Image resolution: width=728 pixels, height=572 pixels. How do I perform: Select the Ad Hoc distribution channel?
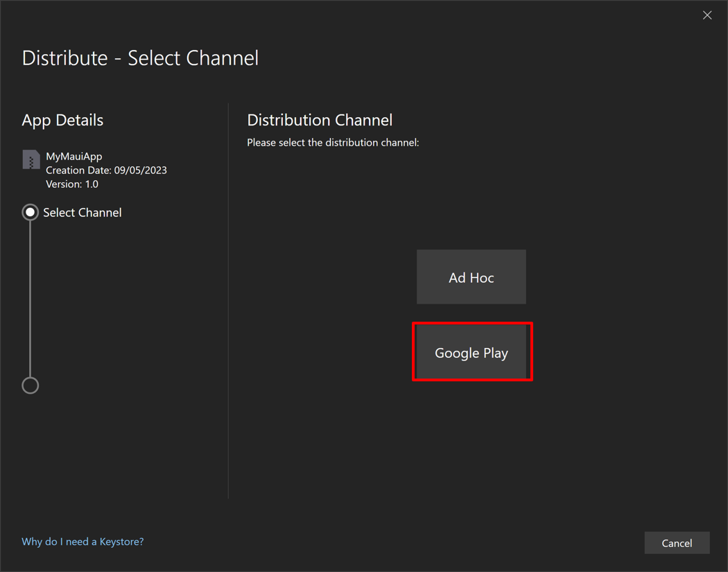click(x=471, y=277)
